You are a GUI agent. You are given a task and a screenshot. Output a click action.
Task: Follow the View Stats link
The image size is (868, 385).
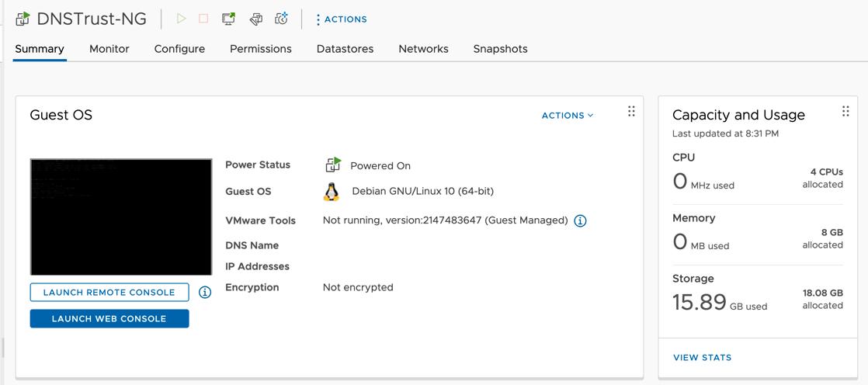point(702,358)
